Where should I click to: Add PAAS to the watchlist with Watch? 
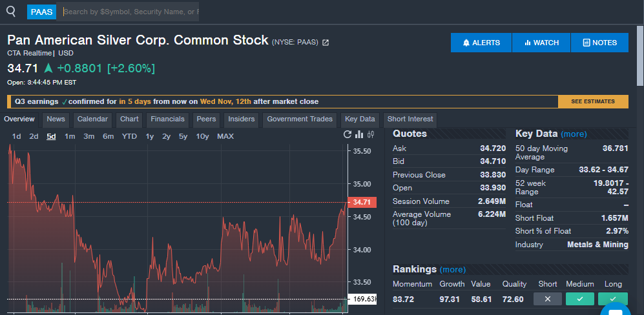tap(541, 43)
